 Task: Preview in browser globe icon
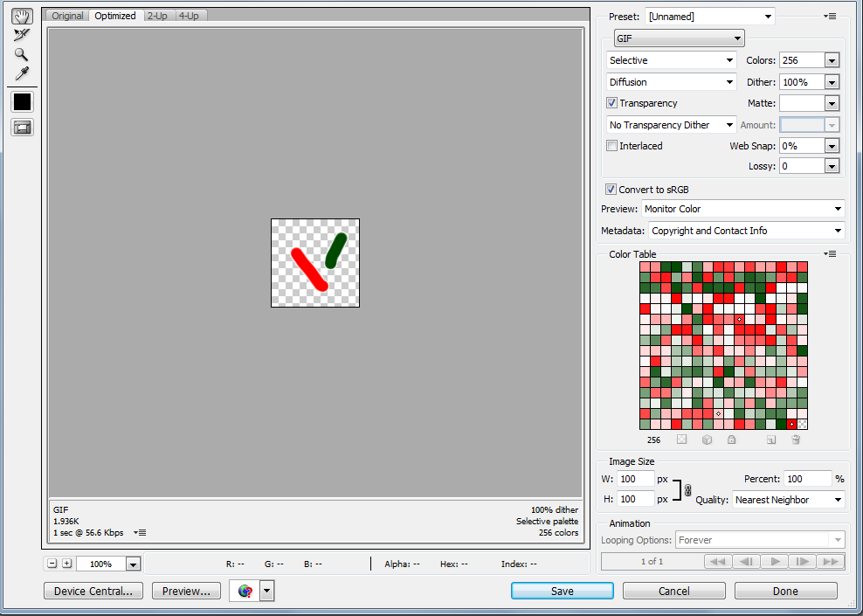[245, 592]
